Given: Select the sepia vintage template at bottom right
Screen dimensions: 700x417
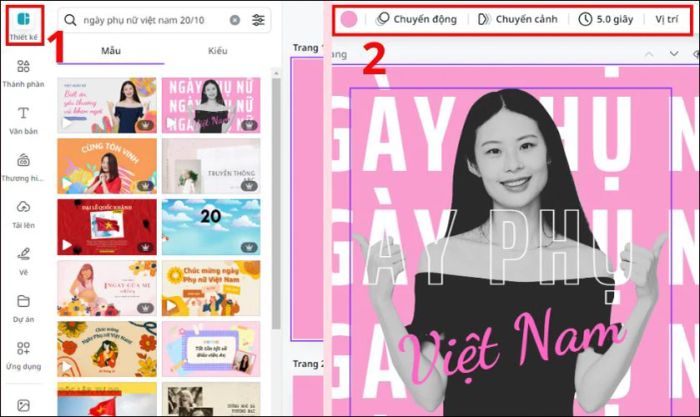Looking at the screenshot, I should (x=211, y=399).
